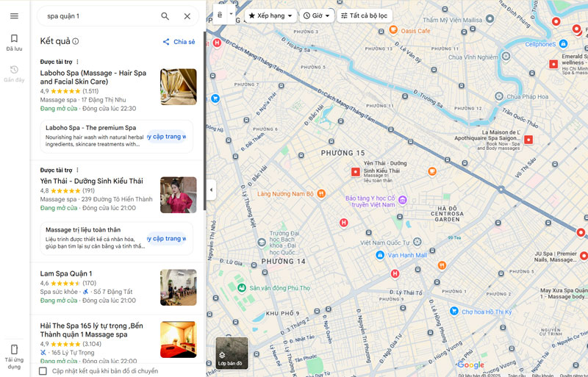Viewport: 588px width, 377px height.
Task: Open Laboho Spa listing title
Action: [93, 77]
